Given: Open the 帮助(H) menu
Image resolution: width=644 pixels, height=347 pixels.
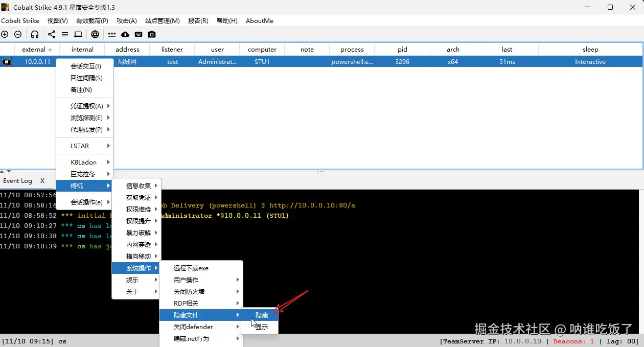Looking at the screenshot, I should click(227, 21).
